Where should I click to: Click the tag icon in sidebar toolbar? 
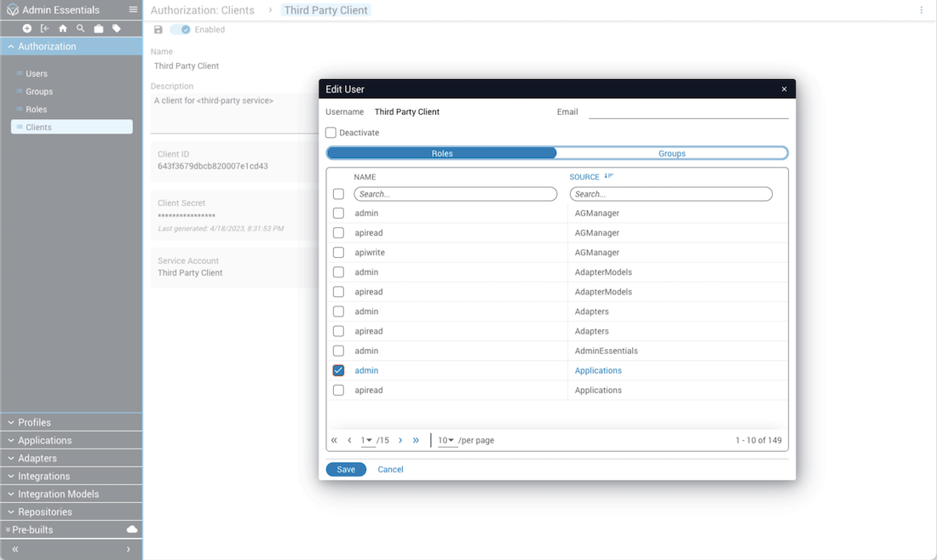117,29
